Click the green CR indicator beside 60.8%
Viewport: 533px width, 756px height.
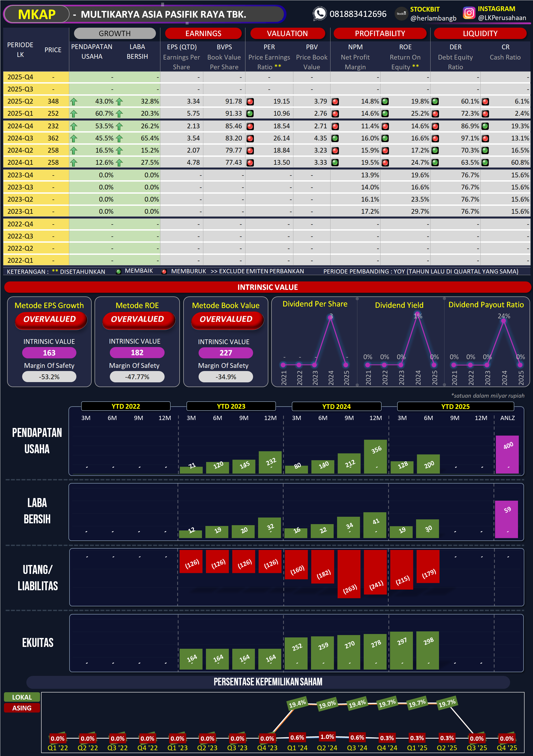[x=485, y=162]
